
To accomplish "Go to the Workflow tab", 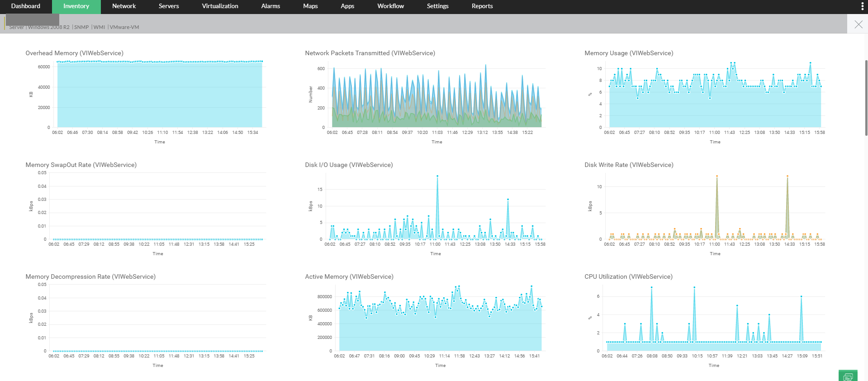I will pyautogui.click(x=390, y=6).
